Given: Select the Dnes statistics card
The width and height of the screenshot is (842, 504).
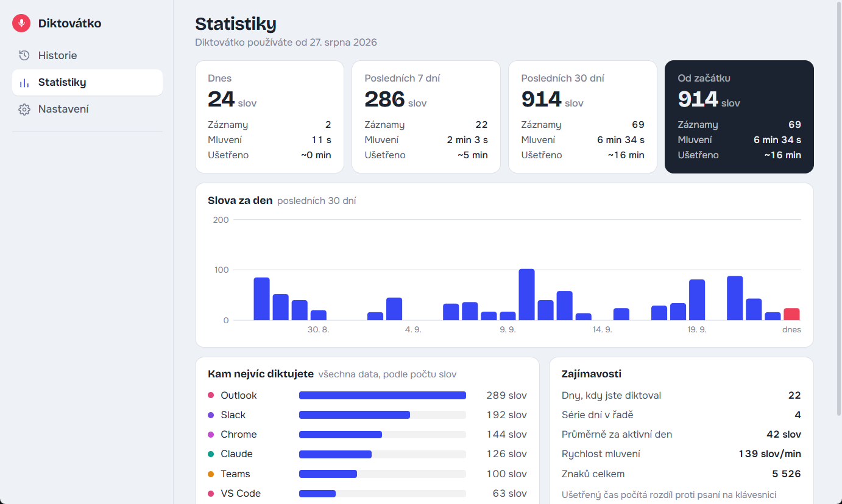Looking at the screenshot, I should (269, 117).
